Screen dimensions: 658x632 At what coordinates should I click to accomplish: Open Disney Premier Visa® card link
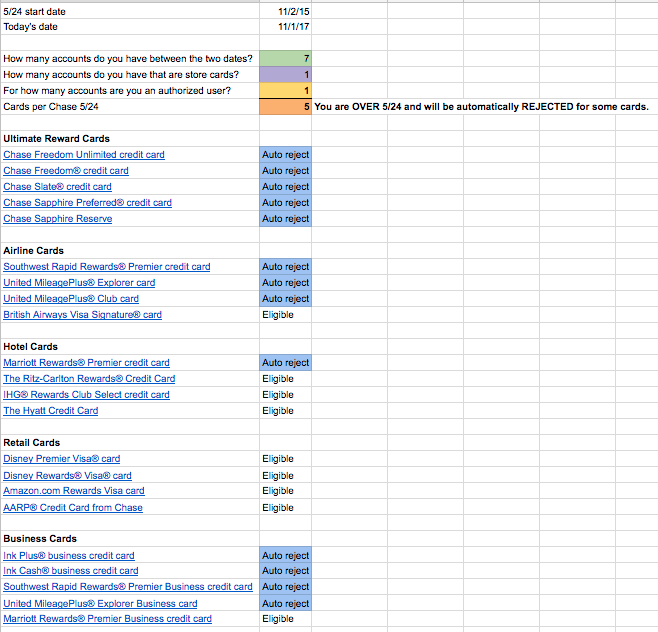tap(62, 459)
